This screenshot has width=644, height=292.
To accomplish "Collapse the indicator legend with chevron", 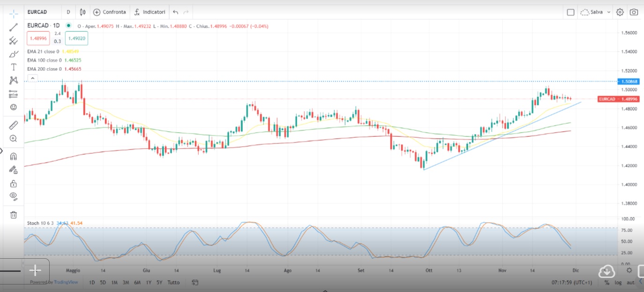I will click(32, 78).
